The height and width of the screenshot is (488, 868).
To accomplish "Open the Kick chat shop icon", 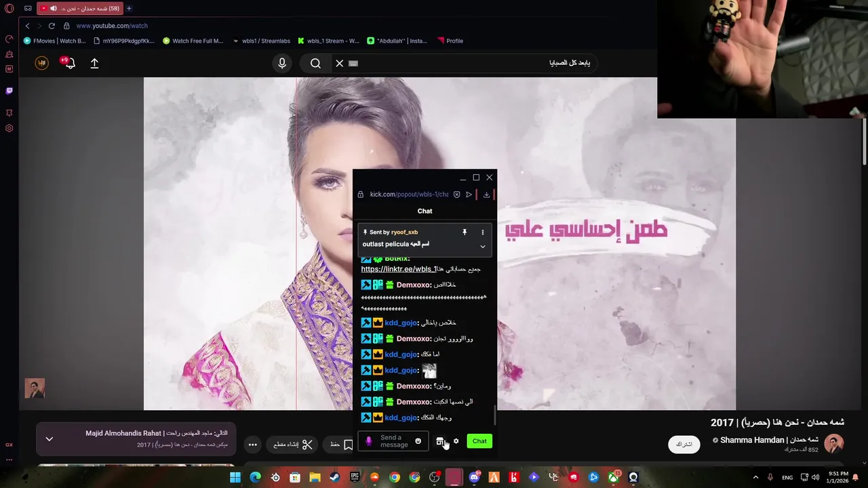I will point(439,441).
